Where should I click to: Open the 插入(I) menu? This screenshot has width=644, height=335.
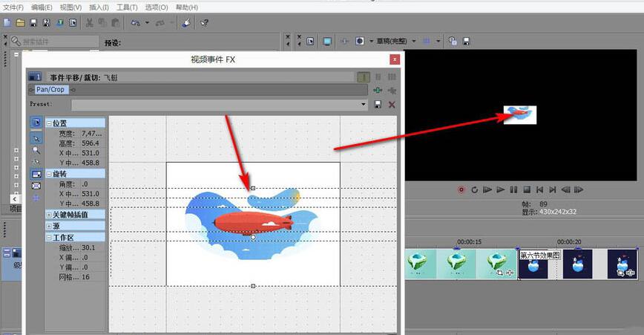pos(99,7)
